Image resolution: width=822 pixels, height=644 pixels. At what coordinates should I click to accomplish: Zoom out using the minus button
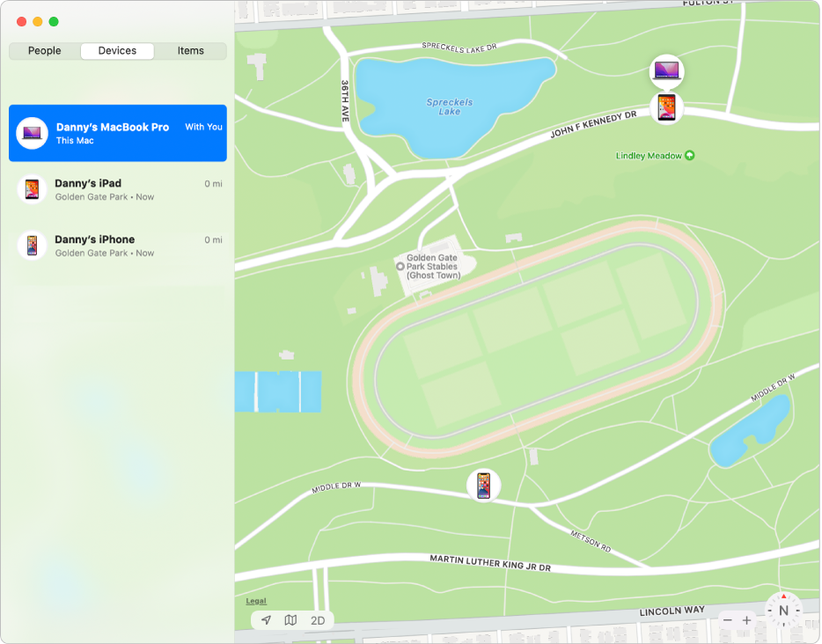[x=728, y=619]
